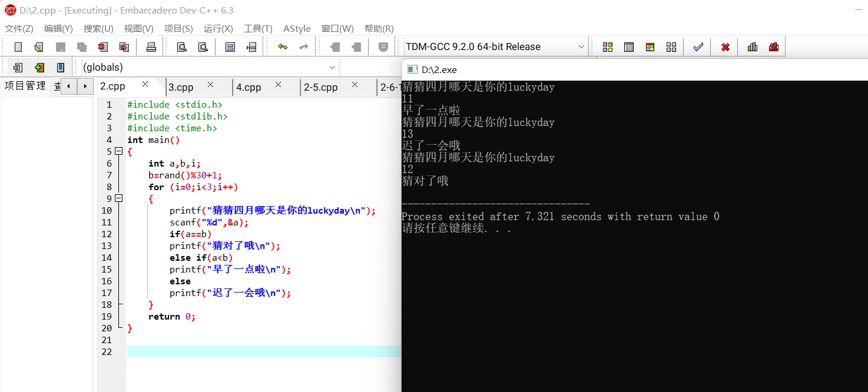This screenshot has height=392, width=868.
Task: Click line number 10 in gutter
Action: [x=107, y=210]
